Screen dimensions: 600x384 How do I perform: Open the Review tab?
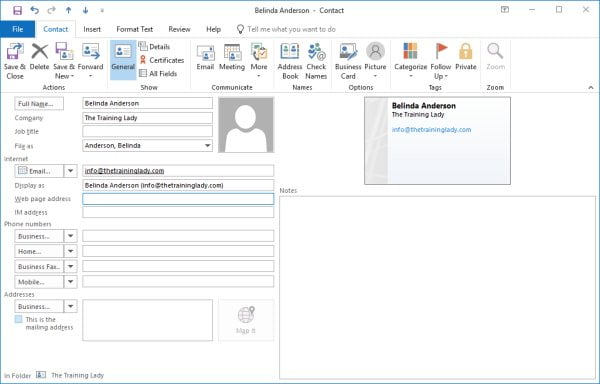point(179,29)
